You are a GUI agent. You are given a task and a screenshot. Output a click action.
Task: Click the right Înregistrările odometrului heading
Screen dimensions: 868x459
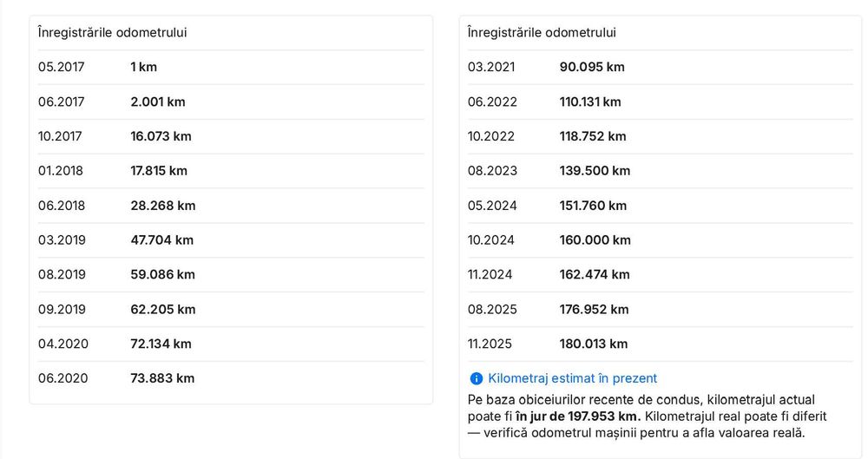tap(542, 33)
